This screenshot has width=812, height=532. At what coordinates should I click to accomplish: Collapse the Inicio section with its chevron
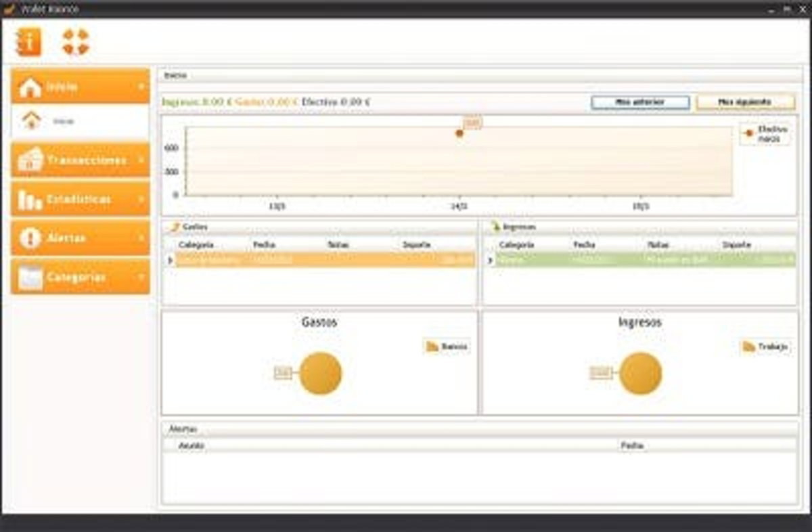point(141,87)
